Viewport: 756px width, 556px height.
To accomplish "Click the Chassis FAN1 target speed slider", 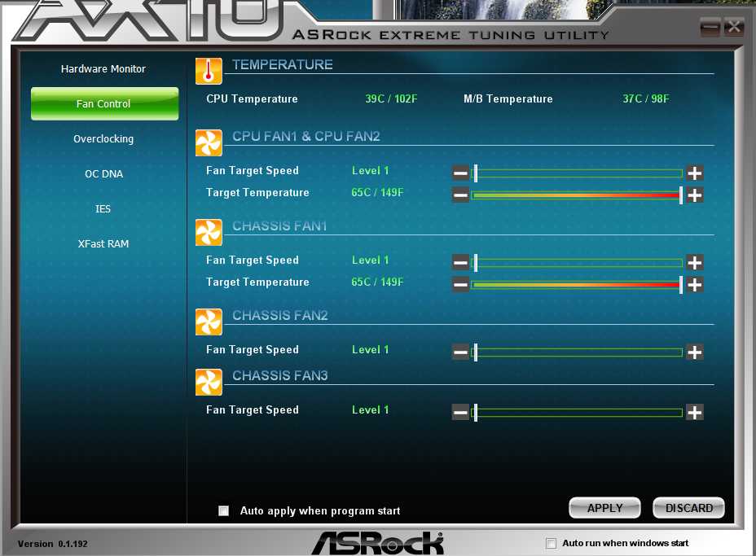I will (577, 263).
